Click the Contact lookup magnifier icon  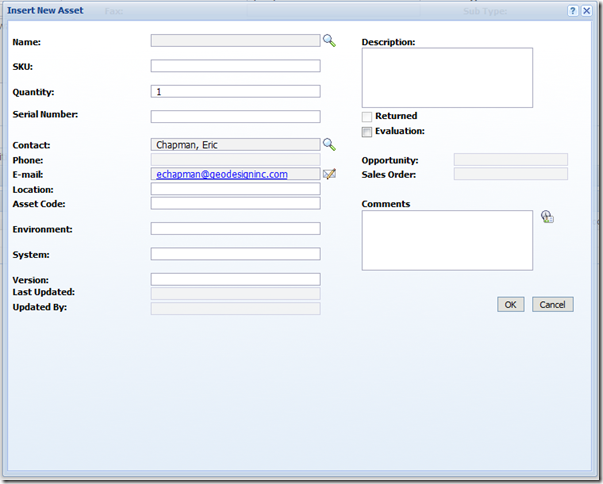coord(329,145)
